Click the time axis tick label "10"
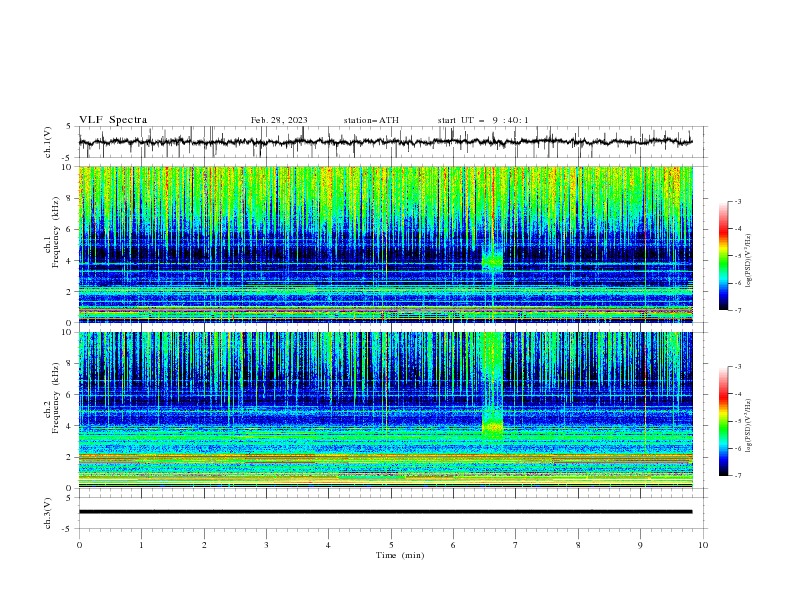The image size is (792, 612). (x=703, y=545)
